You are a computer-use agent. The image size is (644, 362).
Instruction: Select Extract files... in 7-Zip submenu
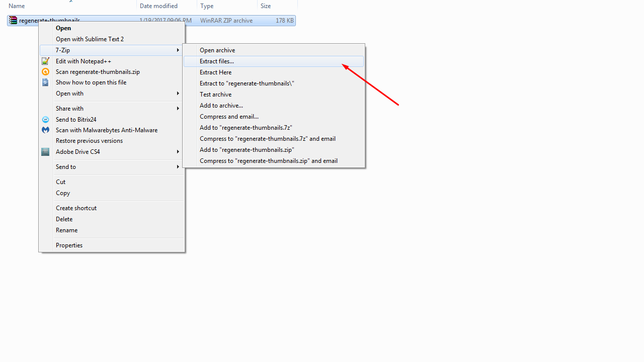point(274,61)
